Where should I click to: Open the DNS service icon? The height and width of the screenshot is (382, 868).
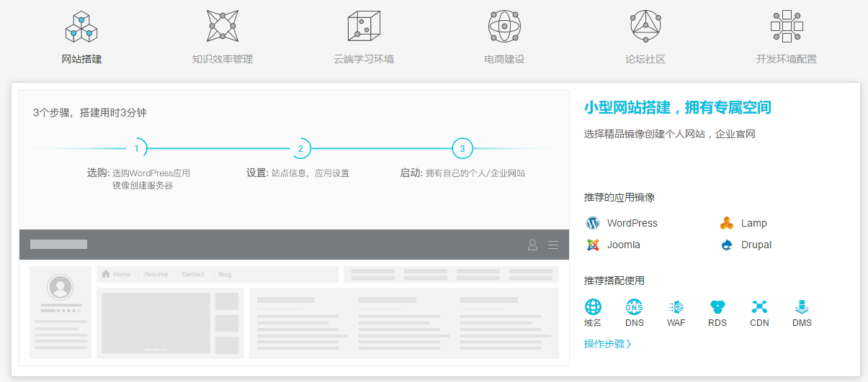tap(635, 307)
